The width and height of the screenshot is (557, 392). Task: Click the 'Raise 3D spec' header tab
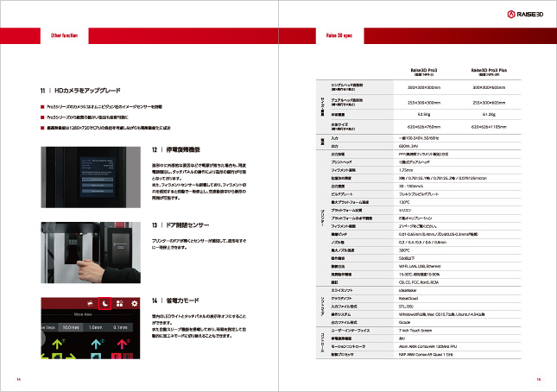tap(339, 35)
